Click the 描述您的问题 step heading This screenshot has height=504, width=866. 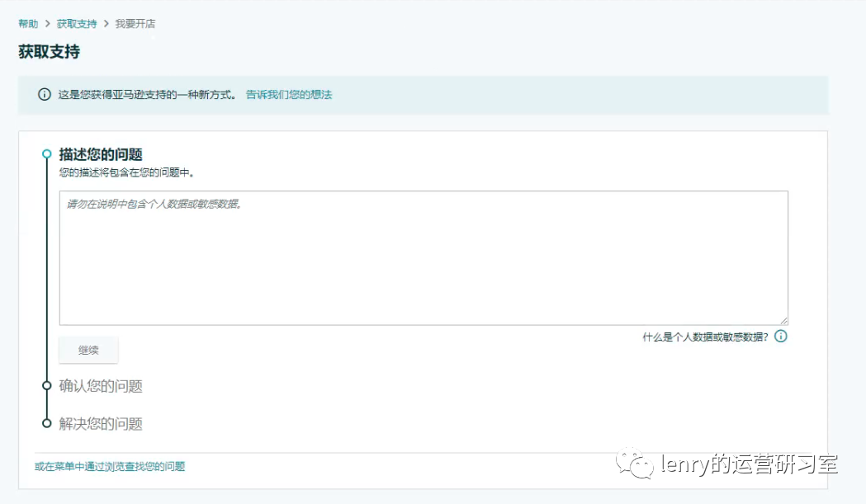pyautogui.click(x=101, y=154)
